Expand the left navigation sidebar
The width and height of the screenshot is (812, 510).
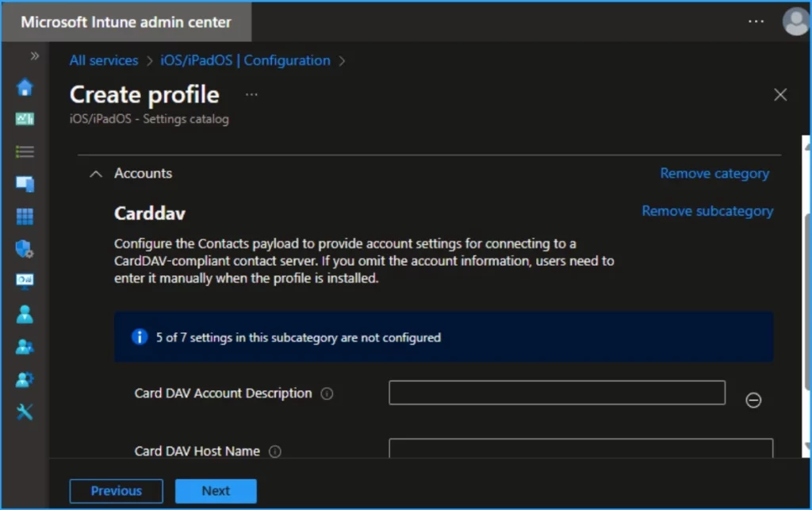coord(35,56)
